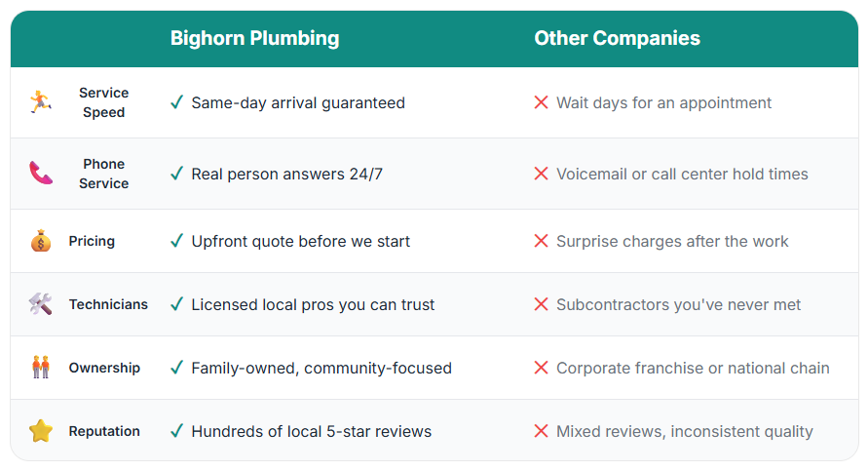The height and width of the screenshot is (471, 868).
Task: Click the red X beside Mixed reviews
Action: [541, 431]
